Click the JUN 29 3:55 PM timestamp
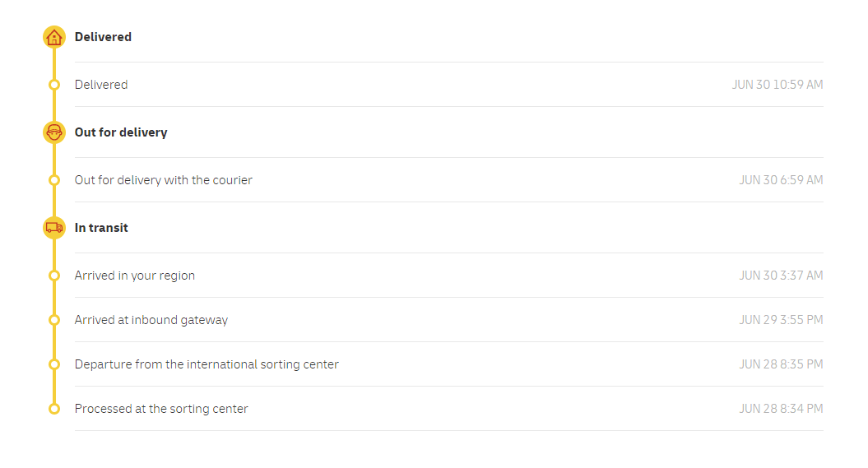The image size is (868, 468). click(x=781, y=320)
